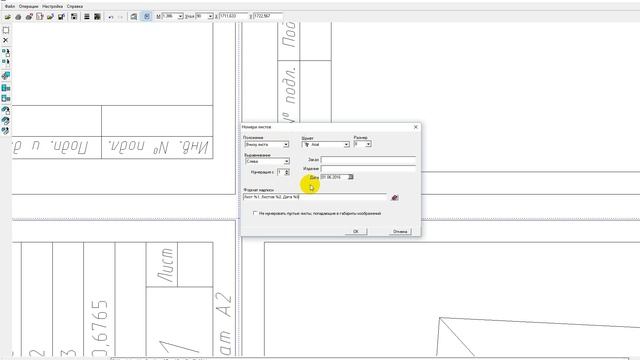This screenshot has width=640, height=360.
Task: Undo the last action in the toolbar
Action: [111, 17]
